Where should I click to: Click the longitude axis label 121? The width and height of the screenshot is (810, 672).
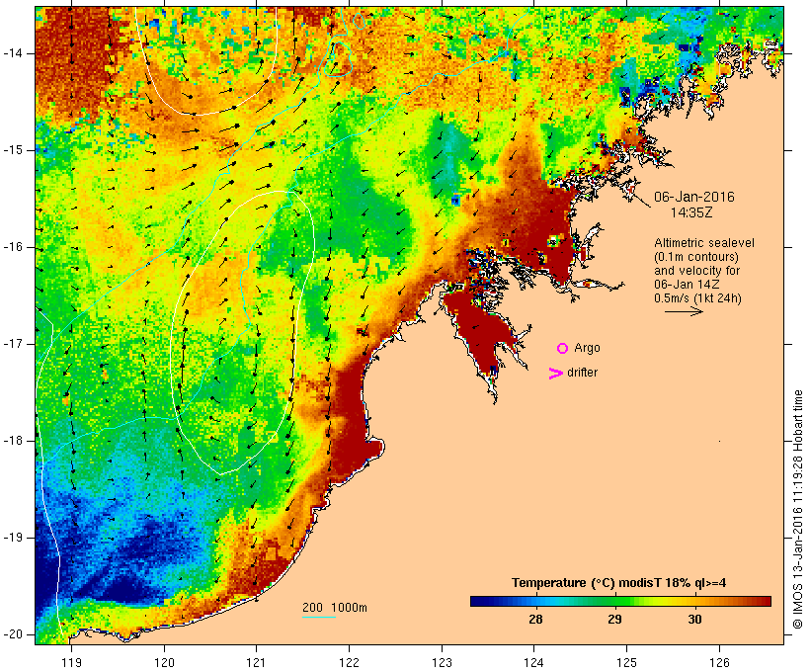point(256,662)
